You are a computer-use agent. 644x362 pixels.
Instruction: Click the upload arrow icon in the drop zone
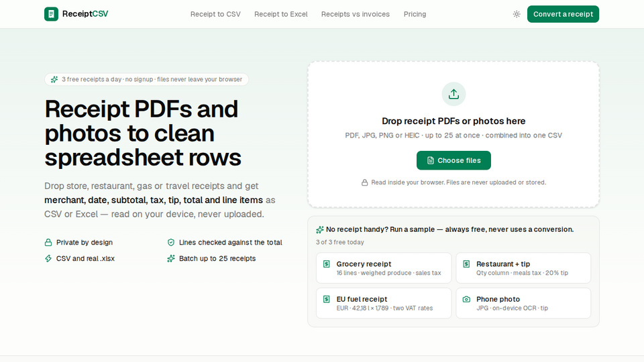pyautogui.click(x=453, y=94)
